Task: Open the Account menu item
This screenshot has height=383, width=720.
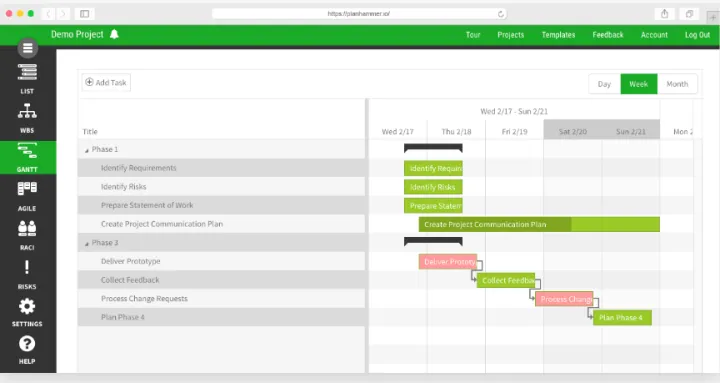Action: [654, 34]
